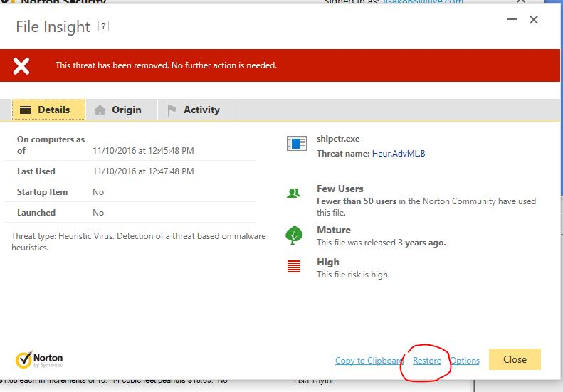Image resolution: width=563 pixels, height=392 pixels.
Task: Click the green Mature leaf icon
Action: (294, 235)
